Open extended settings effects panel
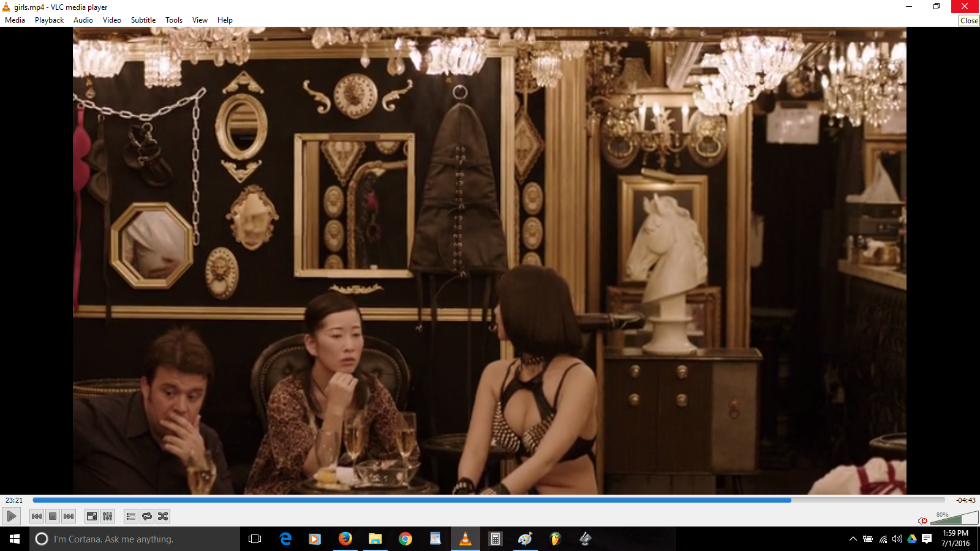Image resolution: width=980 pixels, height=551 pixels. (108, 516)
